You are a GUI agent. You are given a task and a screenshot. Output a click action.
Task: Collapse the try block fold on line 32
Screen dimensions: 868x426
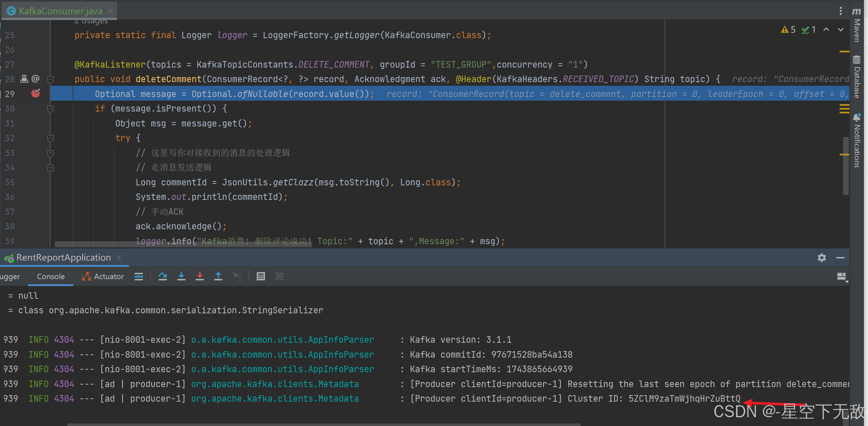pyautogui.click(x=51, y=138)
